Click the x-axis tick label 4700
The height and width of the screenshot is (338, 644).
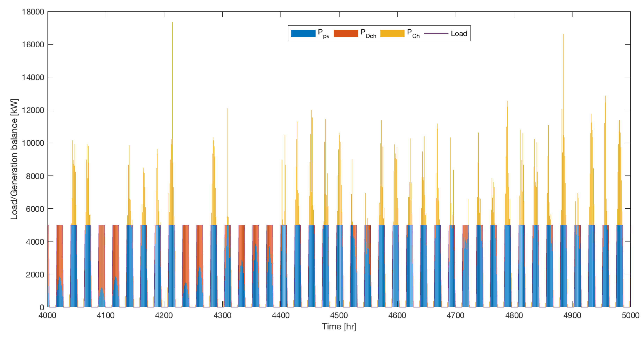click(456, 315)
